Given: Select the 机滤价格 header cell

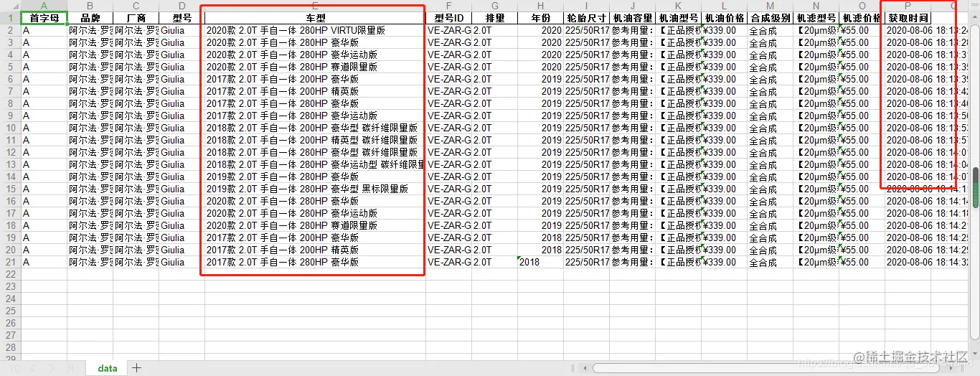Looking at the screenshot, I should [x=862, y=18].
